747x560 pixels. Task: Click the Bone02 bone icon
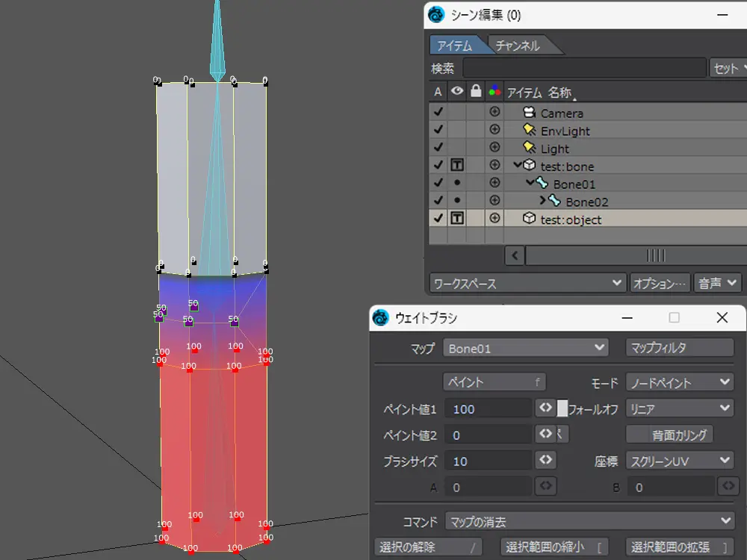(555, 202)
